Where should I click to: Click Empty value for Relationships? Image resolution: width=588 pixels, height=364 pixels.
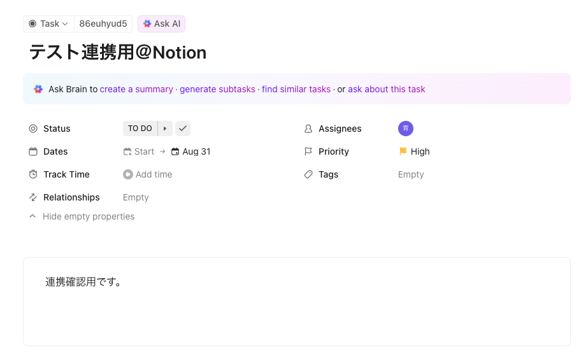coord(136,197)
